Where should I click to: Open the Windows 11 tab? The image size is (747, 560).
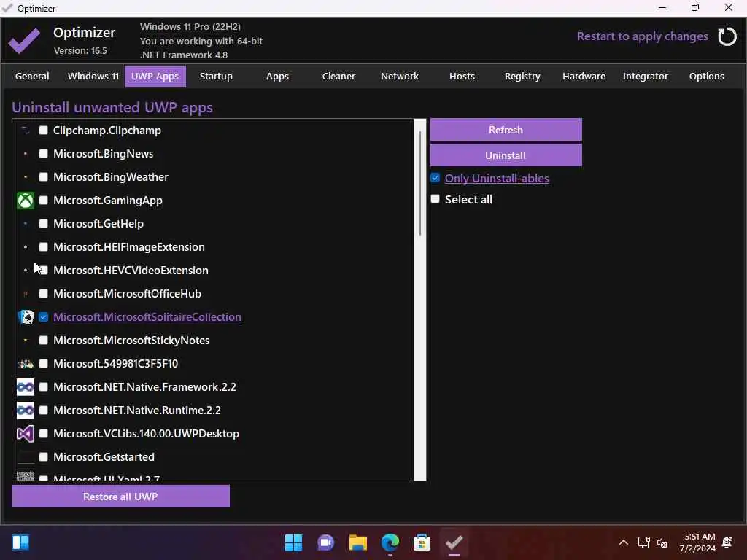93,76
